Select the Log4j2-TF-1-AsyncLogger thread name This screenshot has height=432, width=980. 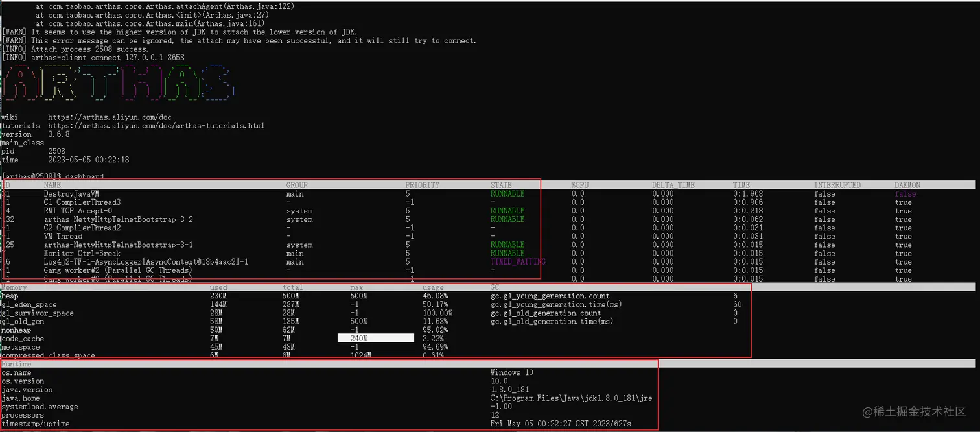pyautogui.click(x=146, y=261)
